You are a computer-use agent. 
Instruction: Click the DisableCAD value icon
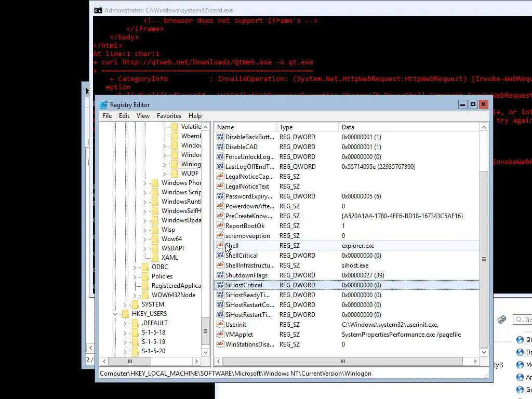(x=220, y=147)
